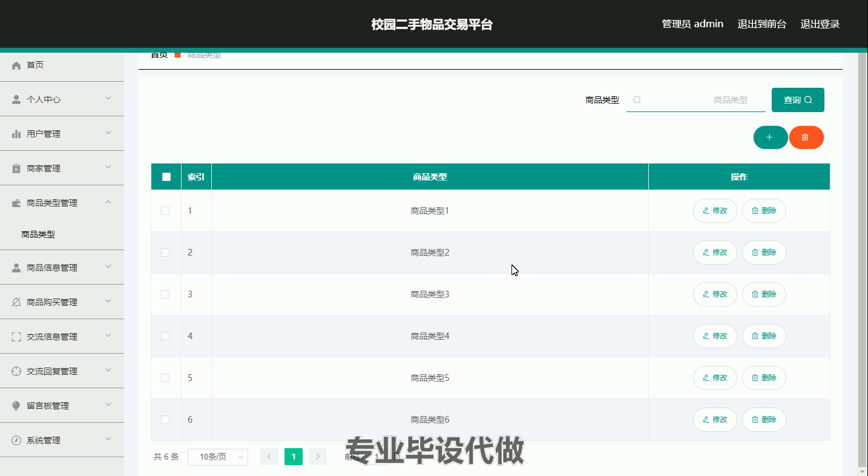Click the orange trash batch delete button

(x=806, y=137)
